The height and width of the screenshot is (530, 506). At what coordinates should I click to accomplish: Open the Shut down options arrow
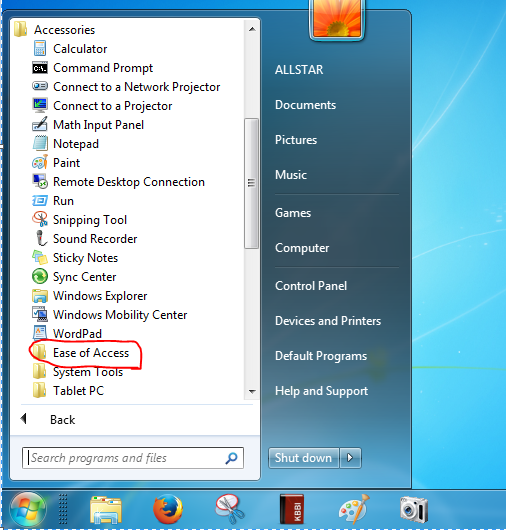click(351, 458)
